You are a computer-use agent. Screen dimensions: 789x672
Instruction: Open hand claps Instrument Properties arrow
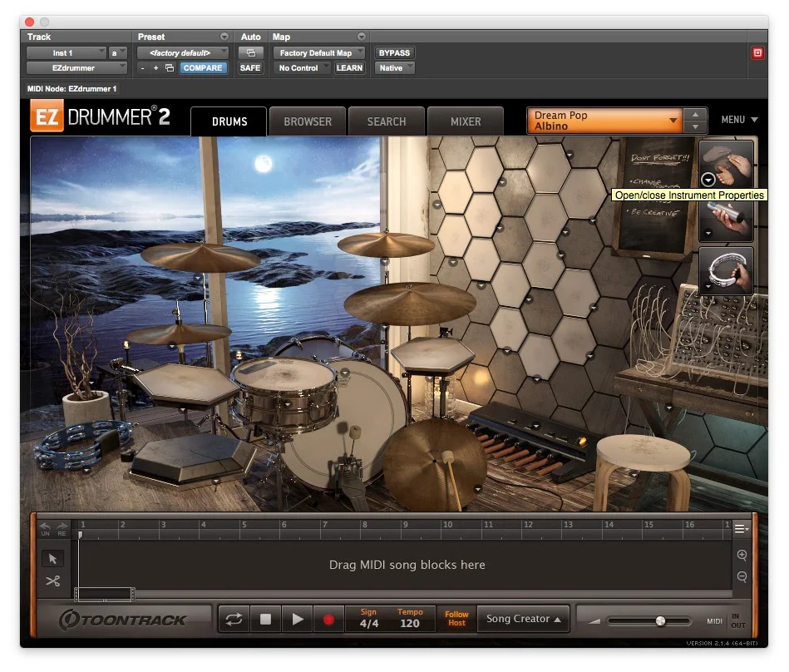pyautogui.click(x=708, y=180)
